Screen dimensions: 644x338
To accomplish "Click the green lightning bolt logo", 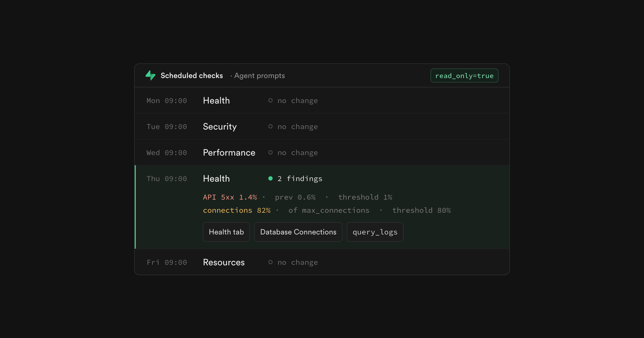I will click(x=150, y=75).
